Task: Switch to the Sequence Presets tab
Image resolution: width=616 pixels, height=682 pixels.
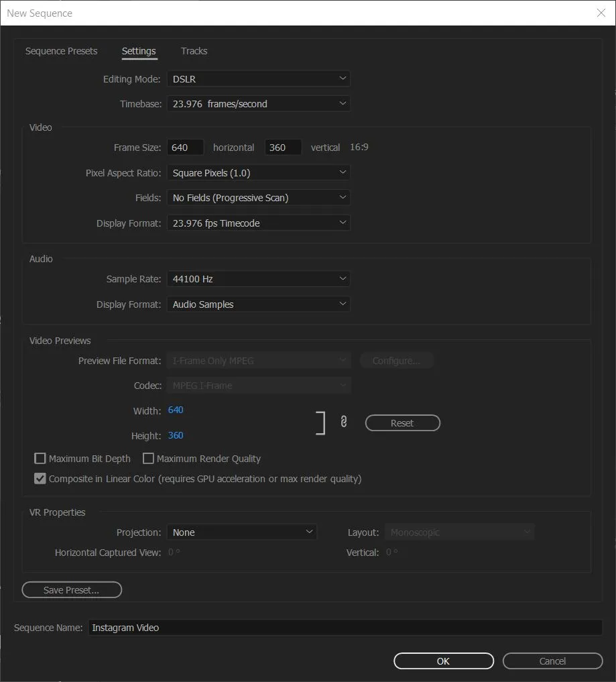Action: 61,51
